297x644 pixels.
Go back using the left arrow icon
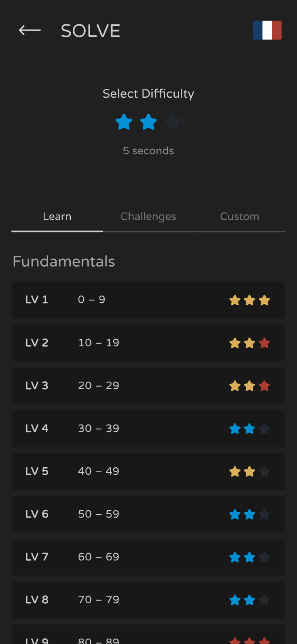(x=30, y=30)
